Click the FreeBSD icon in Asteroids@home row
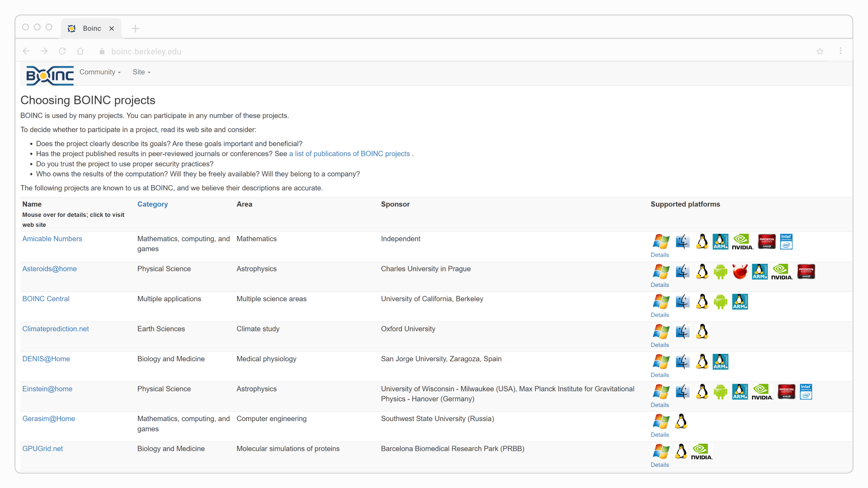 740,272
